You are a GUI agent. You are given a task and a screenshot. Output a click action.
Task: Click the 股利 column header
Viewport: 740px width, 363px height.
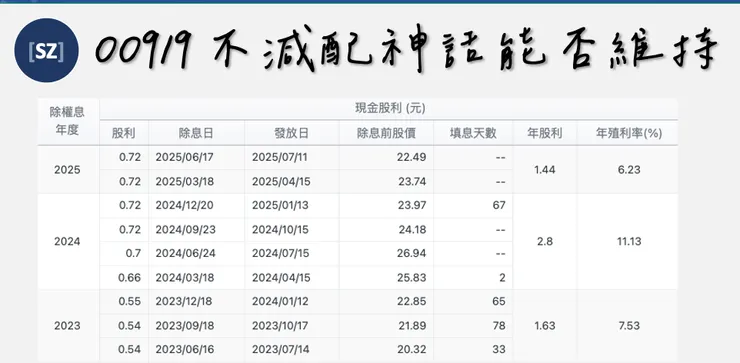[124, 133]
